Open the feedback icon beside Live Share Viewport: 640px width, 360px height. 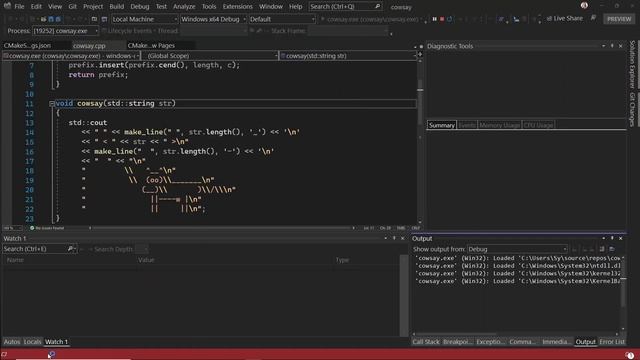click(x=593, y=18)
